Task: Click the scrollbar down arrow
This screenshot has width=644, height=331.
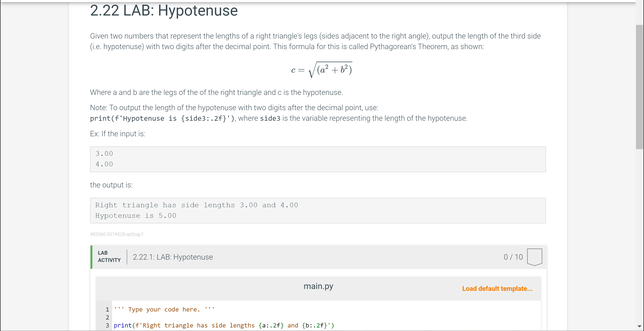Action: [639, 326]
